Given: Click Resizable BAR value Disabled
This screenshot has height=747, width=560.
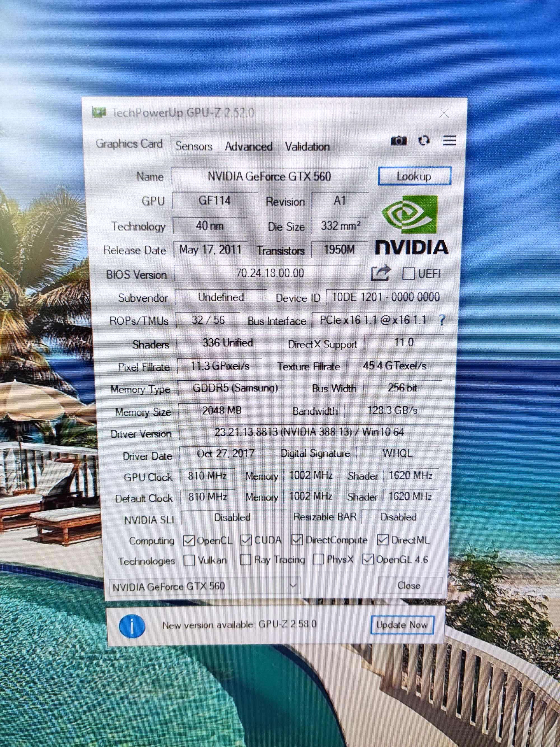Looking at the screenshot, I should (x=399, y=517).
